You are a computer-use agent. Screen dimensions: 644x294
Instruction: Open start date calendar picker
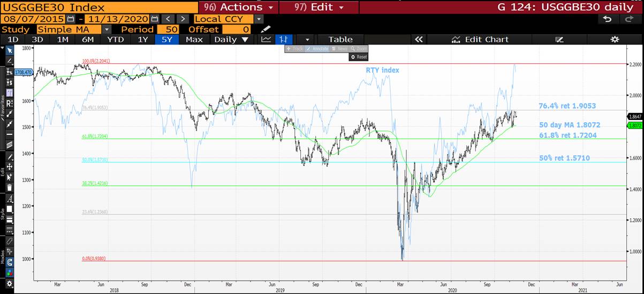pos(71,19)
